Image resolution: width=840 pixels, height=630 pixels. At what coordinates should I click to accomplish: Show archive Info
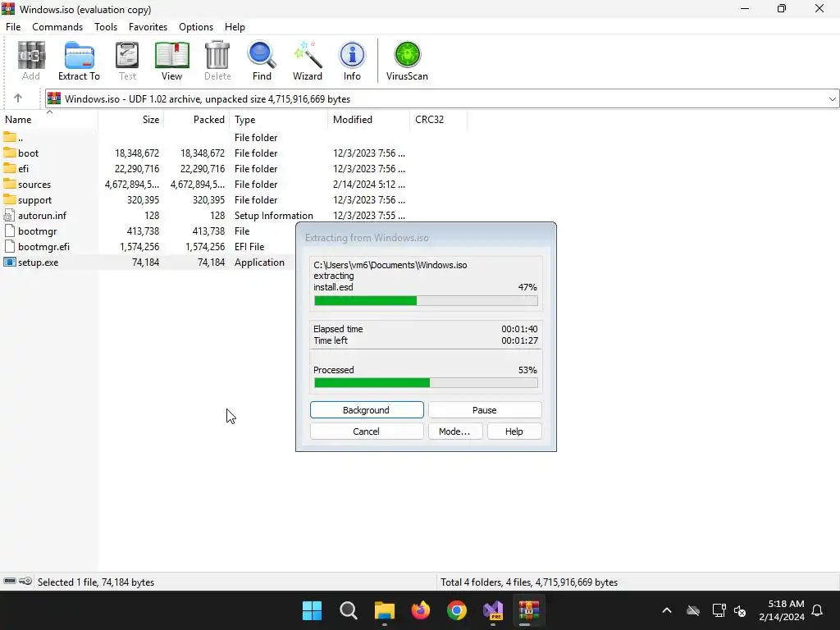352,61
